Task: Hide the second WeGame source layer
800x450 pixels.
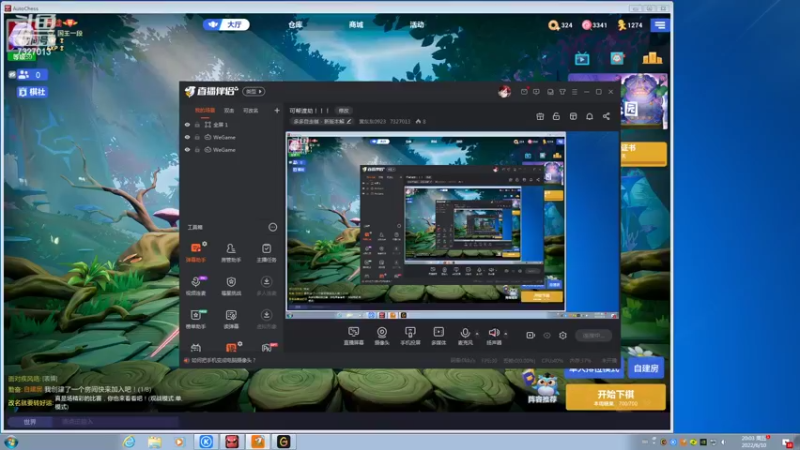Action: pyautogui.click(x=187, y=150)
